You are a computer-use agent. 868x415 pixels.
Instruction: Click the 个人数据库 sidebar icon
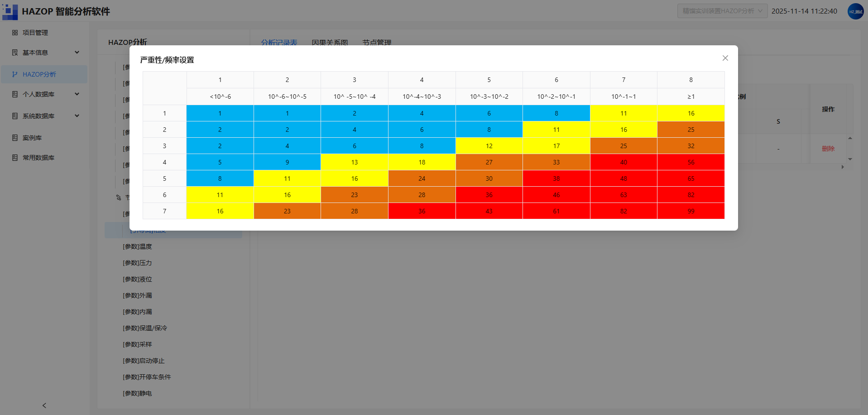click(15, 94)
